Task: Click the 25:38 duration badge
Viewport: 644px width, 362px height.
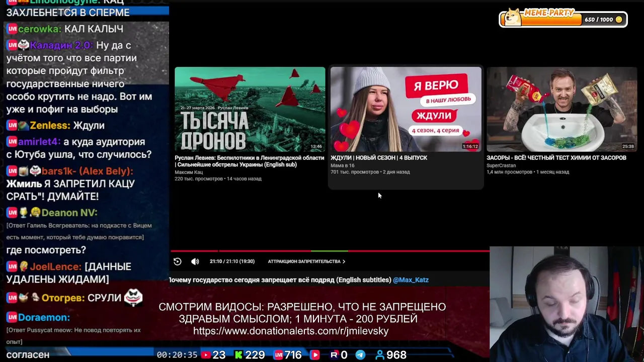Action: 628,146
